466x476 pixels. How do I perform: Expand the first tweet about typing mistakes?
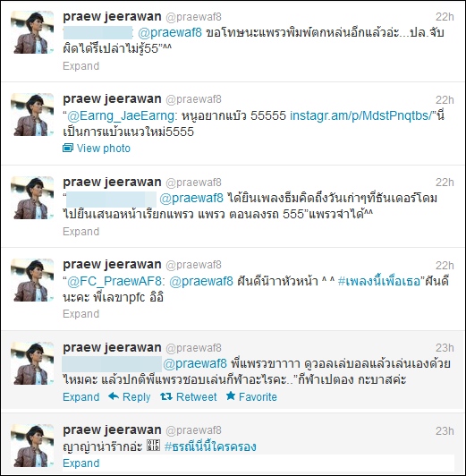coord(81,66)
